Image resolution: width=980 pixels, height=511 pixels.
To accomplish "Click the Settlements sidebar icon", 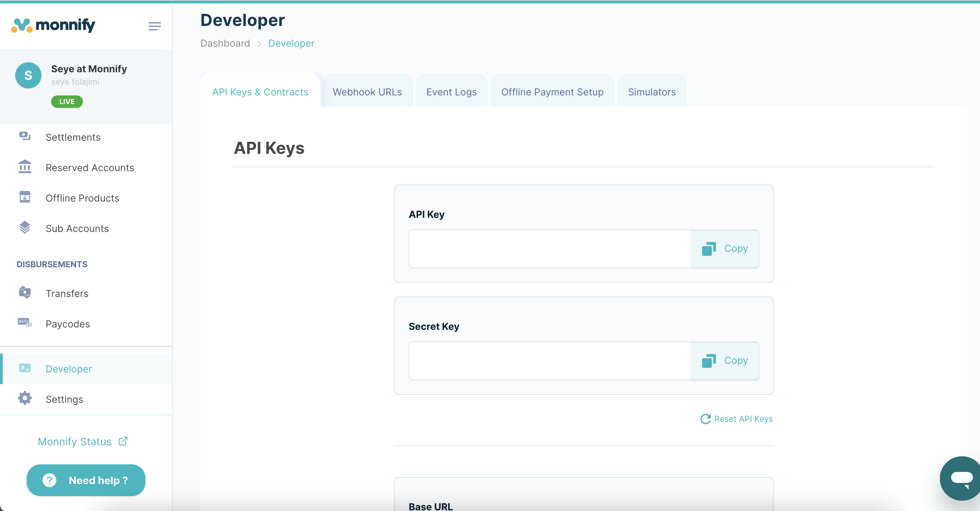I will 25,136.
